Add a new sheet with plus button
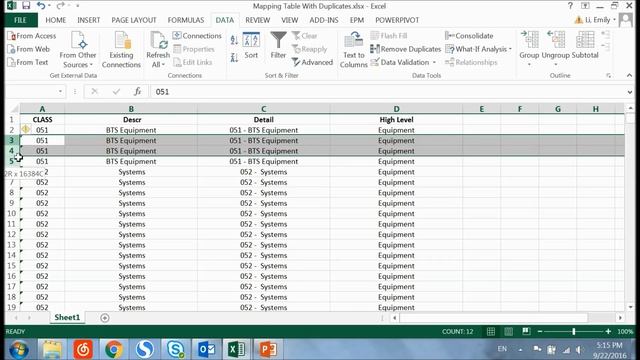Screen dimensions: 640x360 click(x=104, y=318)
